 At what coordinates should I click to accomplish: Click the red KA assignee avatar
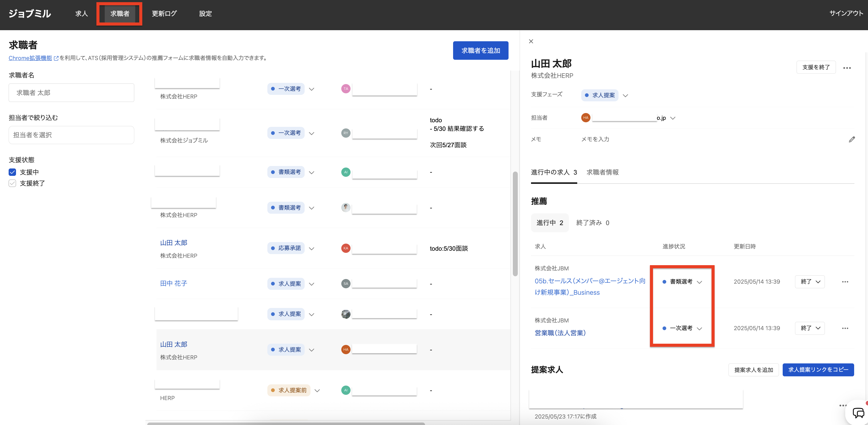(x=345, y=248)
